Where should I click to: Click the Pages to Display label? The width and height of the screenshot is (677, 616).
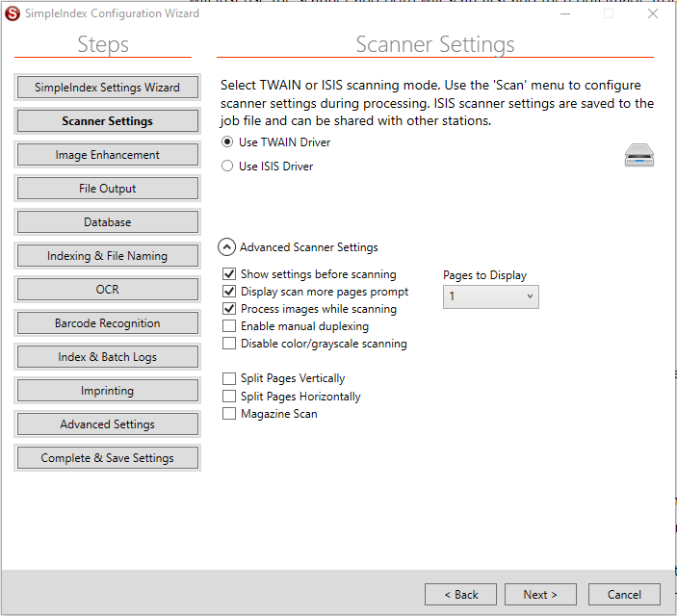click(484, 275)
